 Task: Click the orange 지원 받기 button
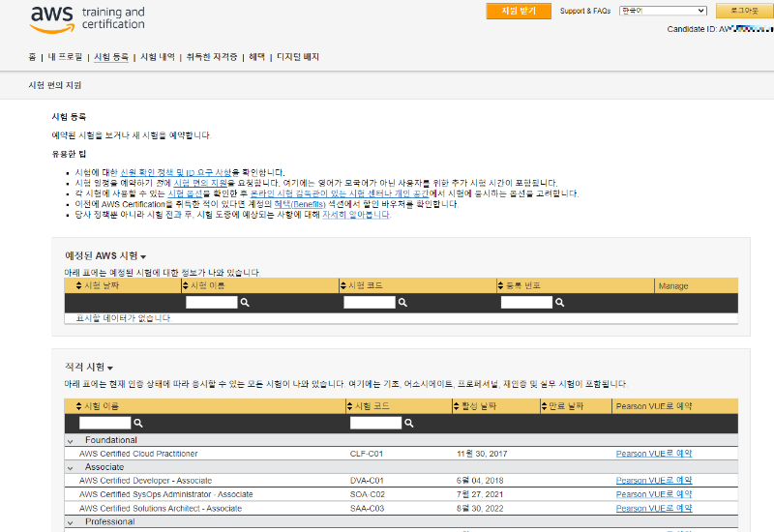click(x=519, y=11)
